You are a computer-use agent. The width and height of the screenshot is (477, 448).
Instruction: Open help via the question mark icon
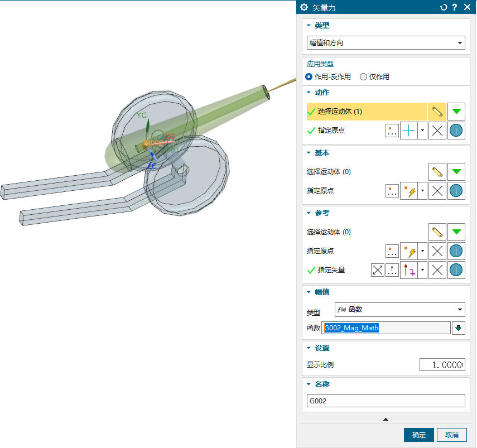[x=455, y=7]
